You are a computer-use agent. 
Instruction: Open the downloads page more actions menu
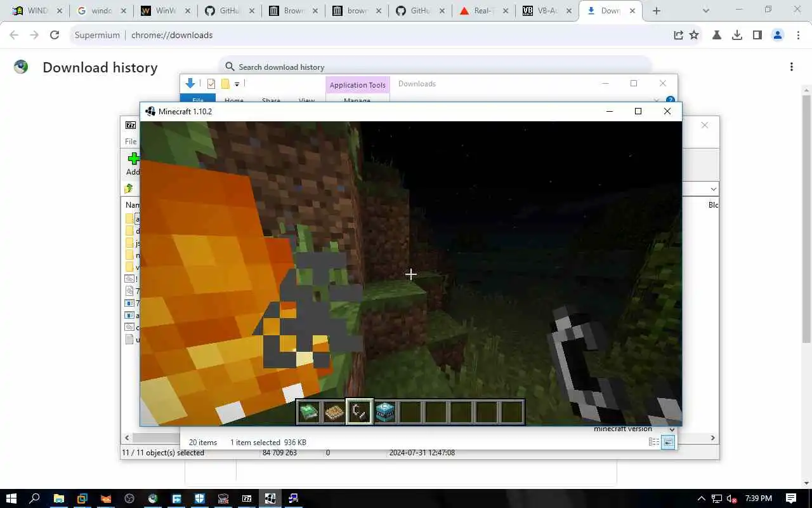791,67
